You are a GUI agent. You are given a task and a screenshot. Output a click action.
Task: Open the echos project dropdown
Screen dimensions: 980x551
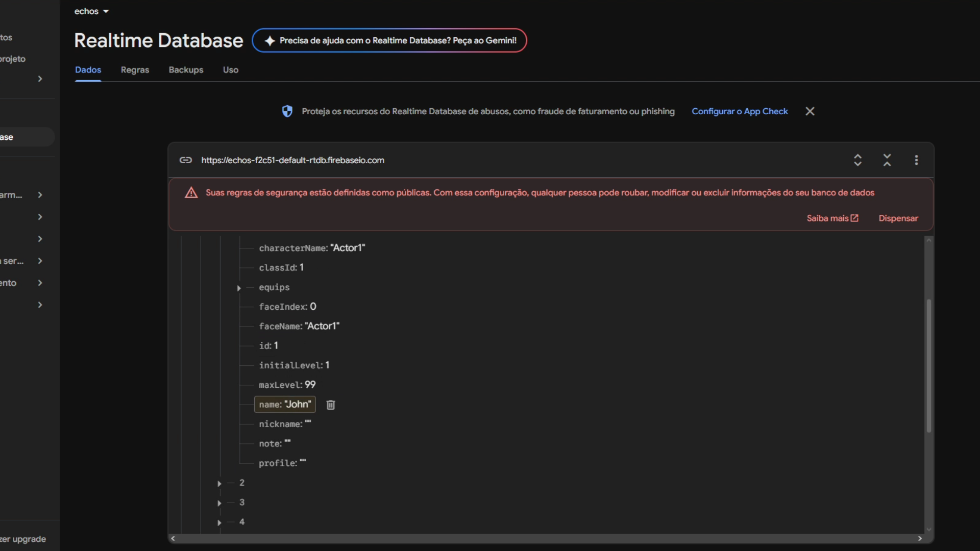tap(92, 11)
